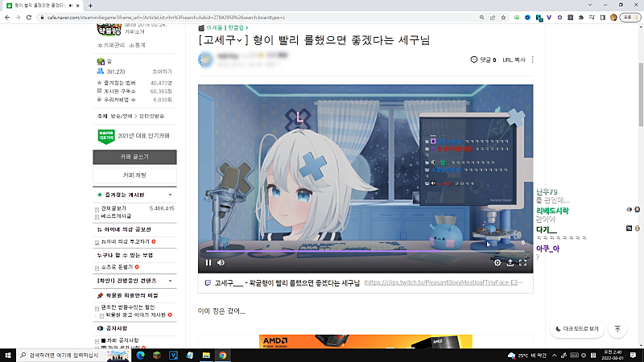Reload the page
Image resolution: width=644 pixels, height=362 pixels.
point(29,17)
